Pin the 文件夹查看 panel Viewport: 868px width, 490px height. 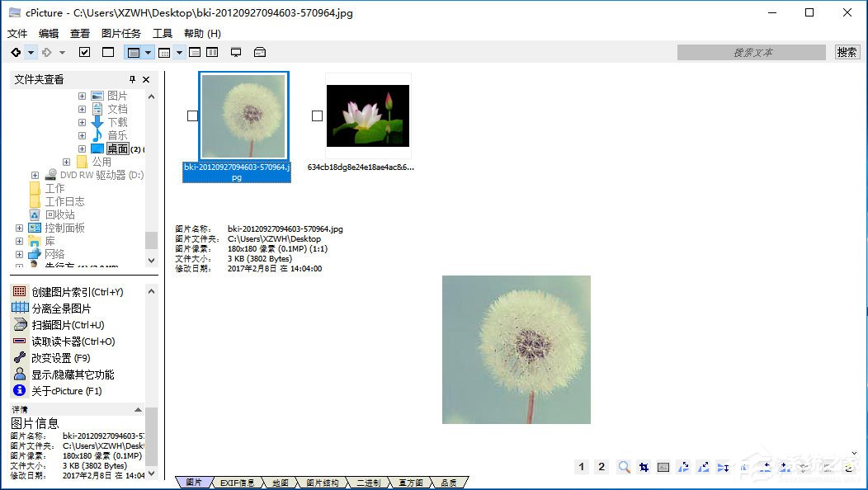(132, 79)
